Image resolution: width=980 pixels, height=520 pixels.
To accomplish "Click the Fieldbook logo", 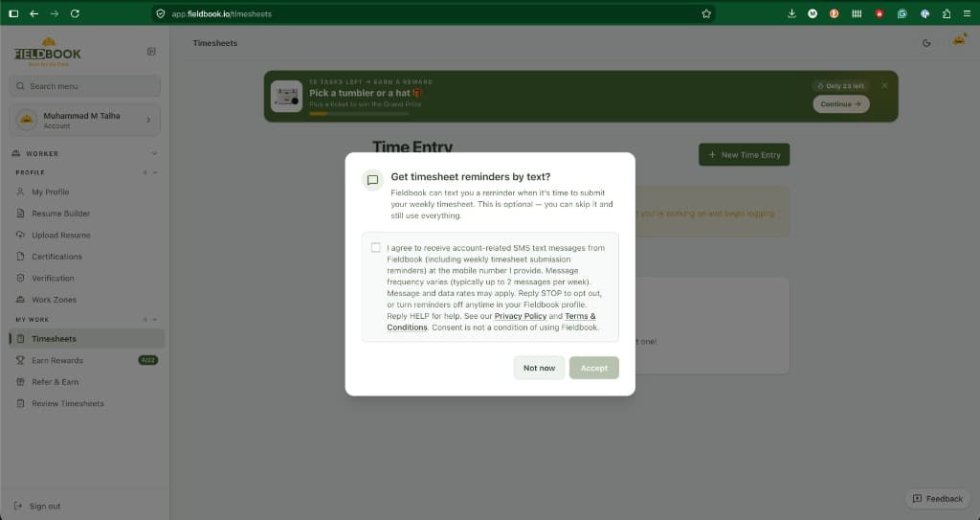I will click(48, 52).
